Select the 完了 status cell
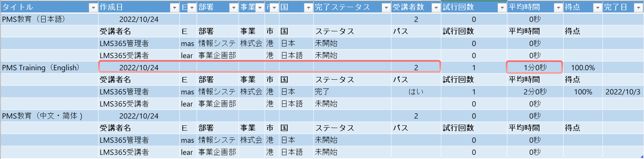Image resolution: width=644 pixels, height=159 pixels. (x=352, y=92)
